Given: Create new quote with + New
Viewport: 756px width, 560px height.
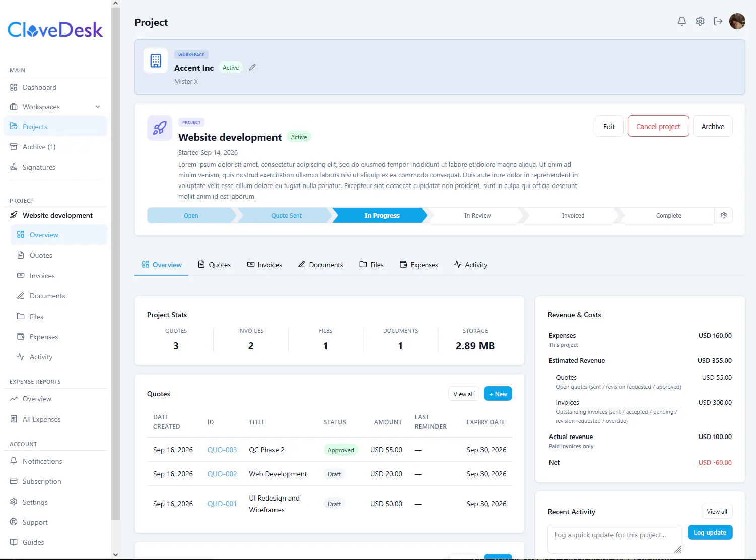Looking at the screenshot, I should click(x=498, y=394).
